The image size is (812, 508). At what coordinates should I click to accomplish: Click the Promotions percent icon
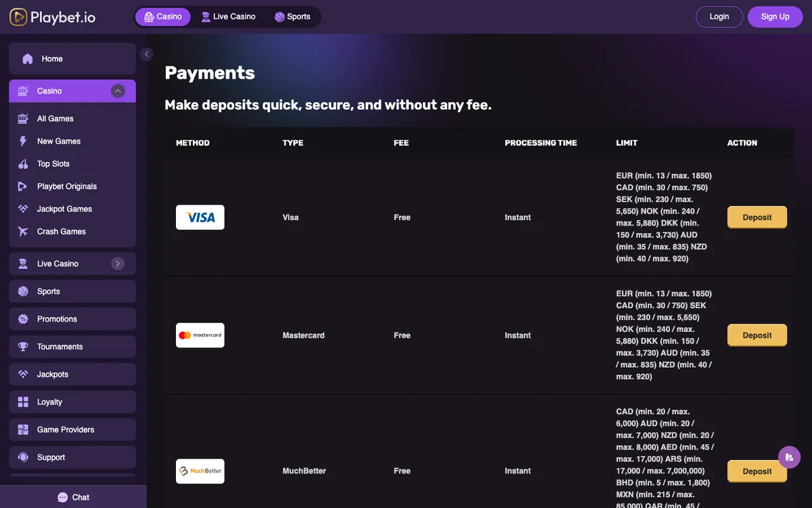click(23, 319)
